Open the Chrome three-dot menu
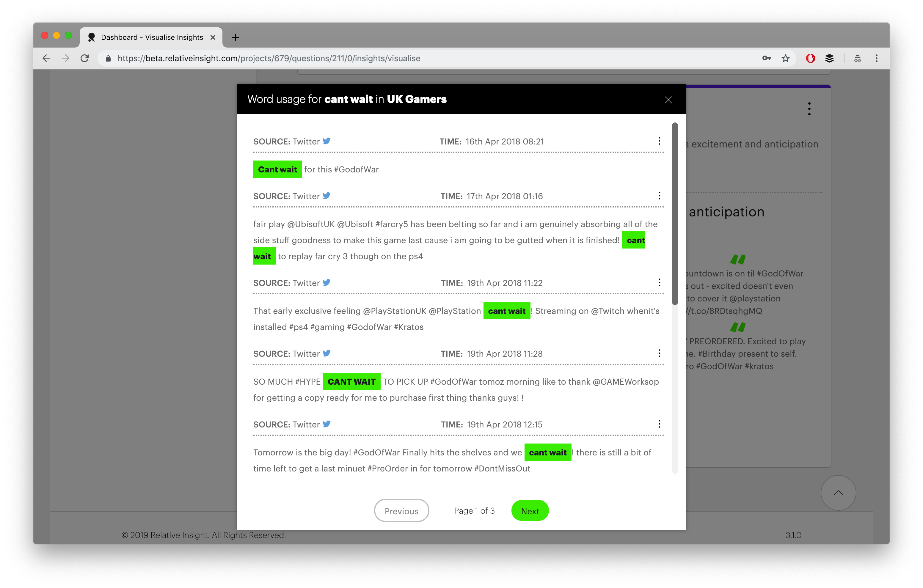The width and height of the screenshot is (923, 588). pos(876,58)
